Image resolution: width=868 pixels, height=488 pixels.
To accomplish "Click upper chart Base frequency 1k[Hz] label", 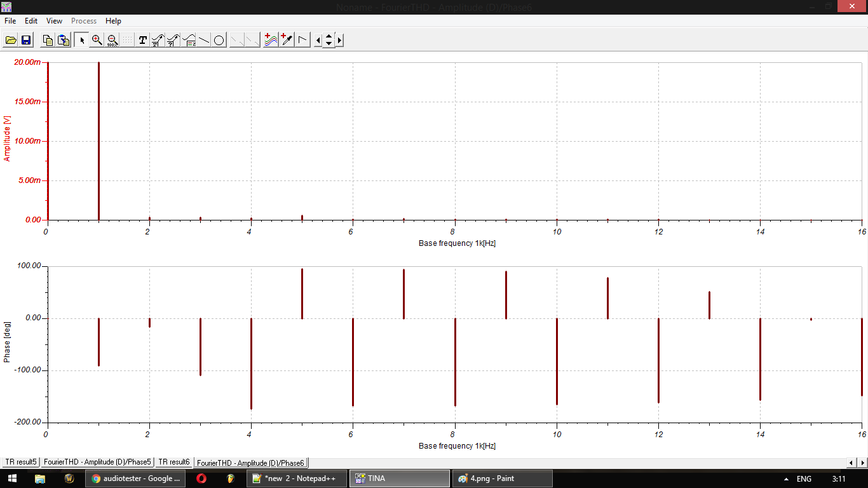I will [x=457, y=243].
